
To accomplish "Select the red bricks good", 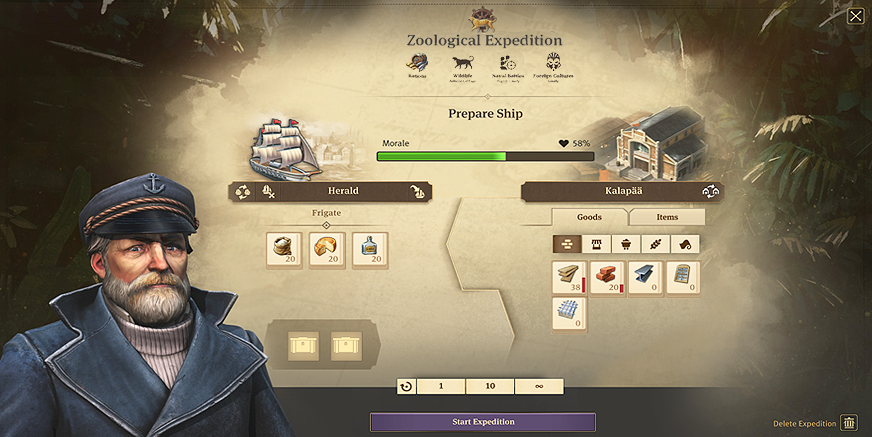I will pos(608,278).
